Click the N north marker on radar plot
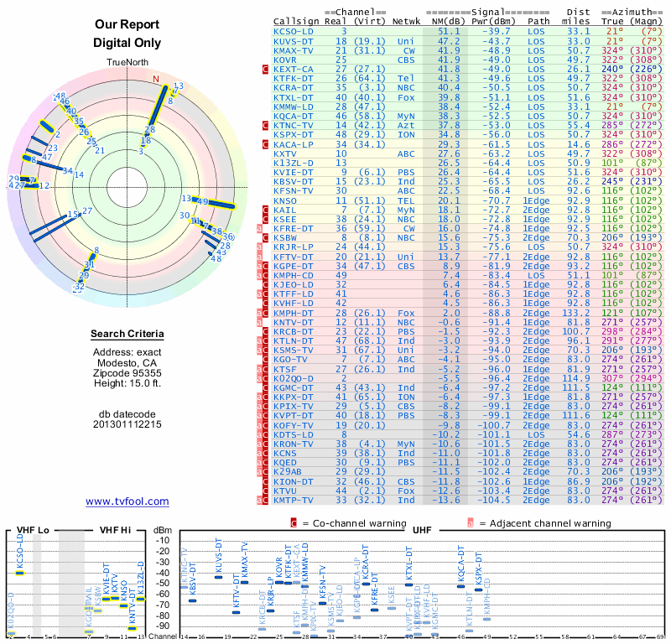 pos(156,79)
